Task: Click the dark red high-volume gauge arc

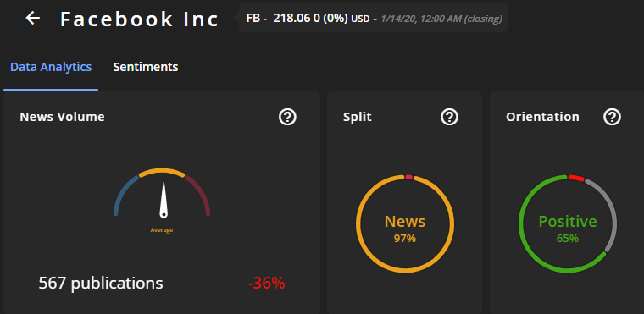Action: coord(201,191)
